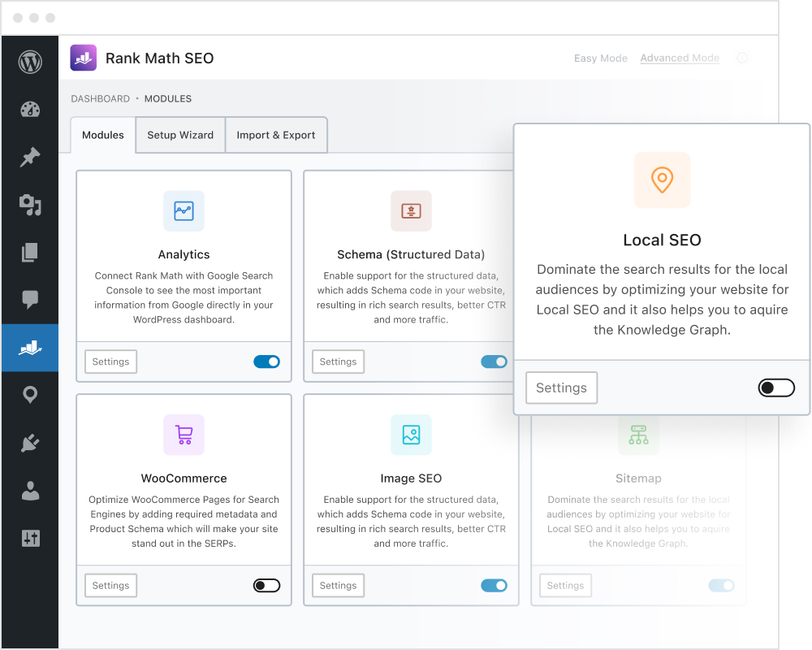Switch to the Setup Wizard tab
The image size is (812, 650).
180,135
